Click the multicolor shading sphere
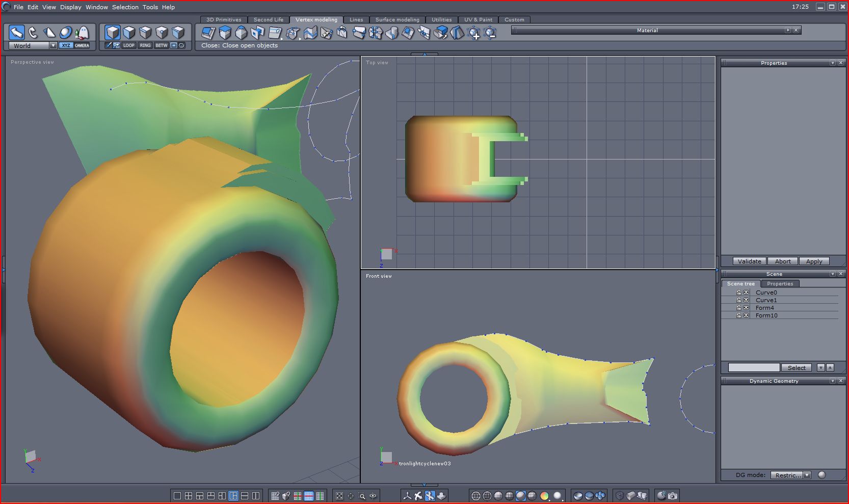This screenshot has height=504, width=849. coord(544,496)
